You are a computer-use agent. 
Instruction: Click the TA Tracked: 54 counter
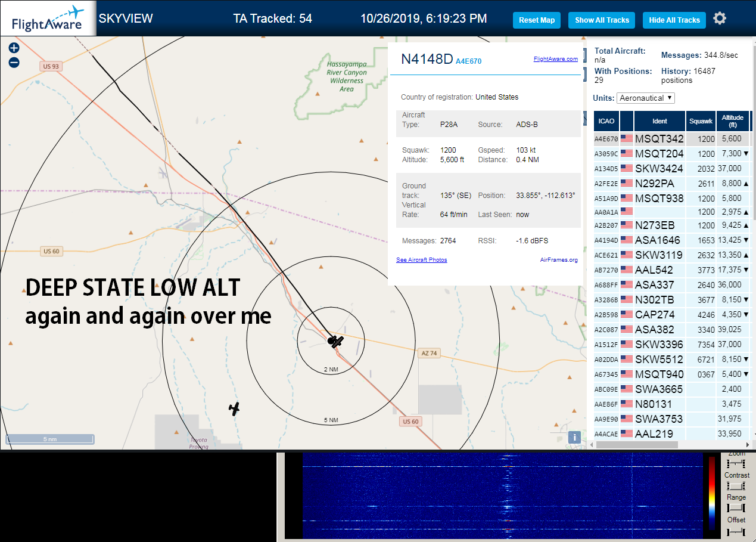(x=273, y=18)
